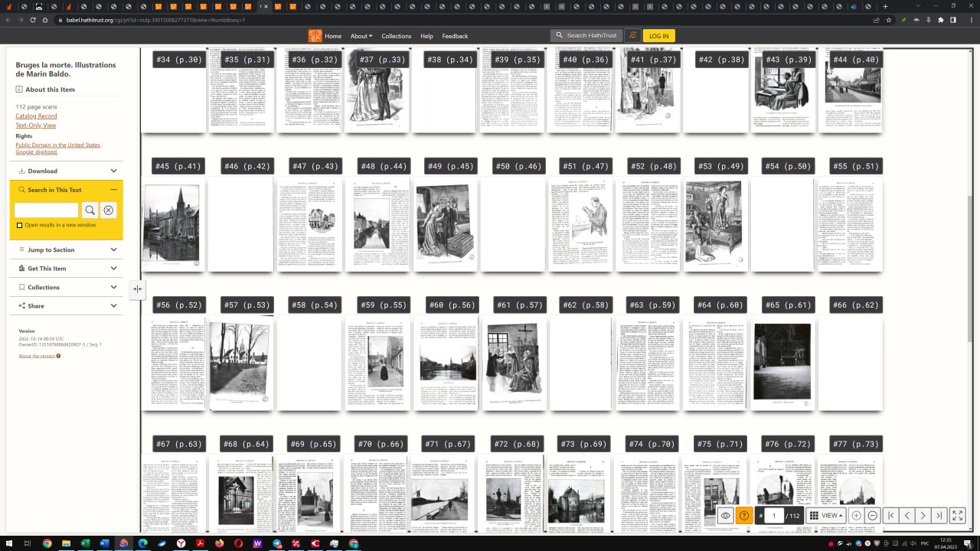This screenshot has width=980, height=551.
Task: Expand the Get This Item panel
Action: (x=67, y=269)
